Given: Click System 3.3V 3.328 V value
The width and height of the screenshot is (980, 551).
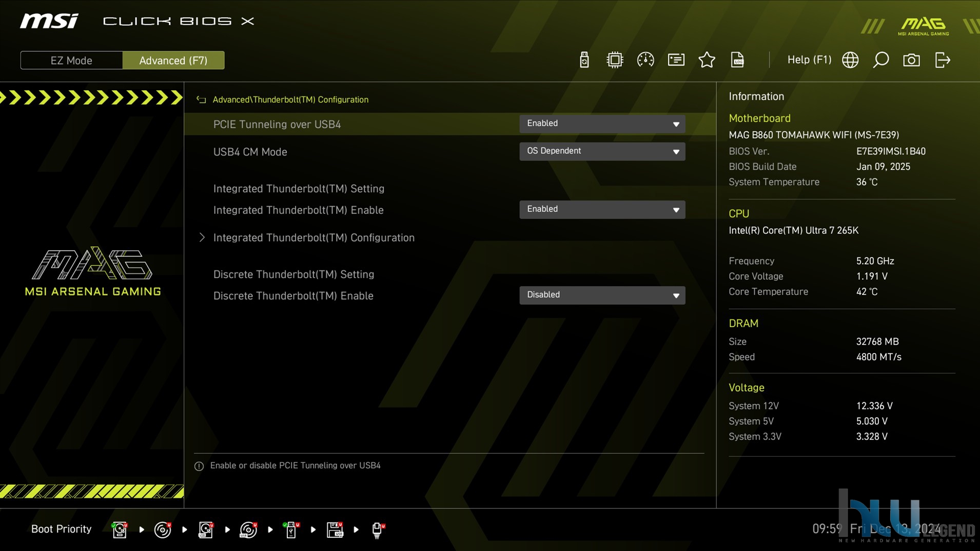Looking at the screenshot, I should [x=872, y=437].
